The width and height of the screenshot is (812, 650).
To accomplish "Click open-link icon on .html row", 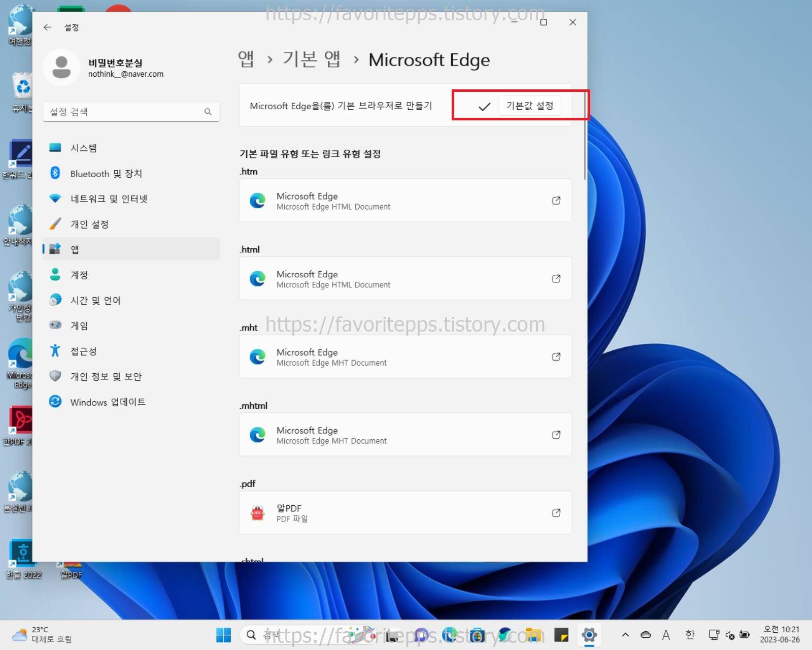I will click(x=556, y=279).
